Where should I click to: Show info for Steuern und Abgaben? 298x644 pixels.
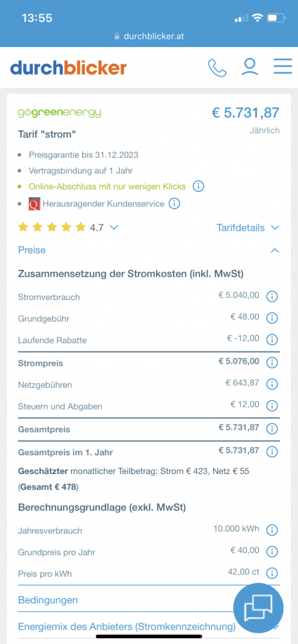coord(272,406)
